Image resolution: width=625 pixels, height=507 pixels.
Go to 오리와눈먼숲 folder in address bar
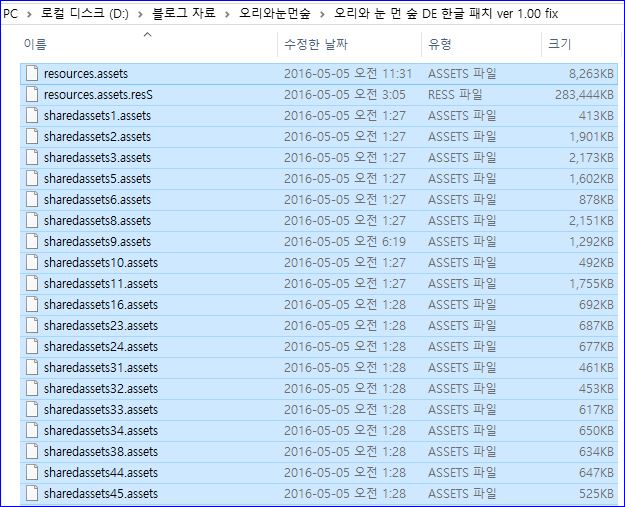[275, 14]
